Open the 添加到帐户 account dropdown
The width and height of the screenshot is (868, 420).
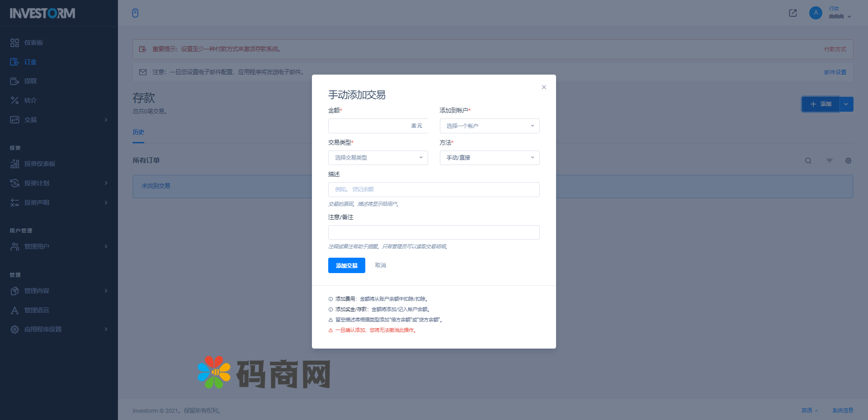(489, 126)
